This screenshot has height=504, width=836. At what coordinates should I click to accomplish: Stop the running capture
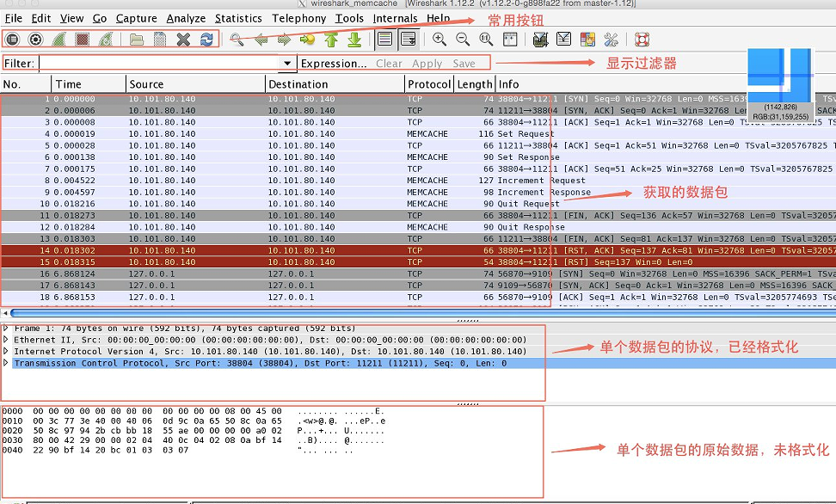[82, 40]
